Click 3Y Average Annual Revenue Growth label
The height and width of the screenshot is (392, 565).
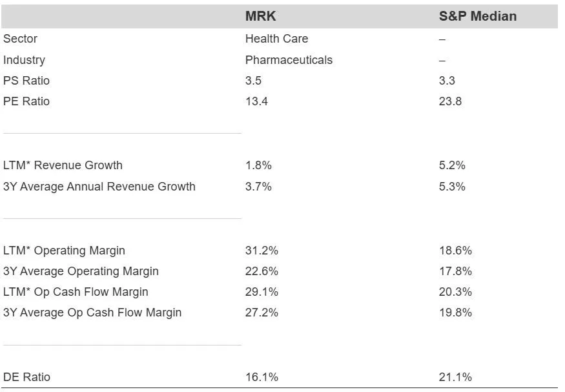coord(99,187)
